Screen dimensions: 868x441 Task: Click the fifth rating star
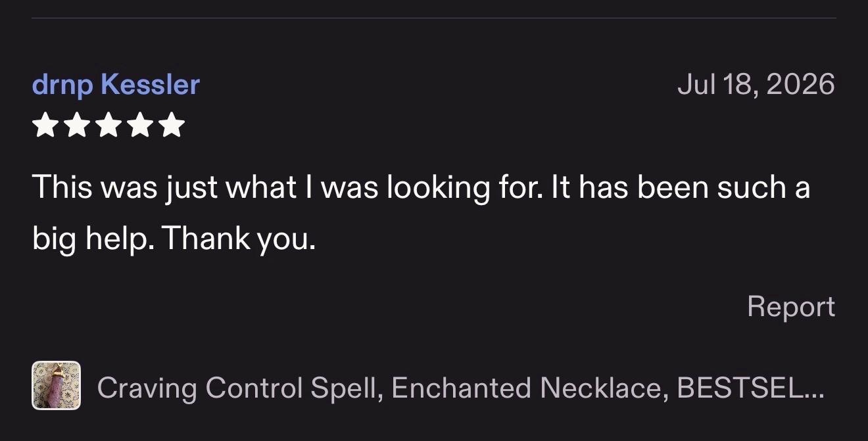tap(172, 125)
